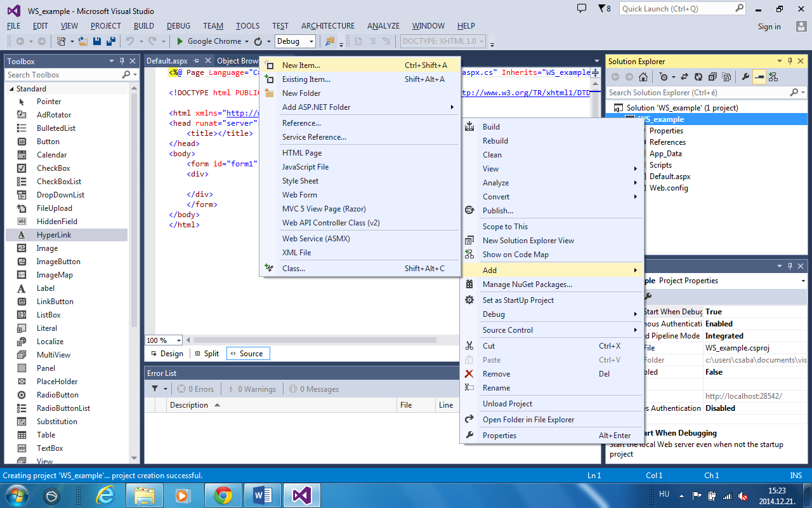Click Collapse All icon in Solution Explorer
Screen dimensions: 812x508
click(x=712, y=77)
